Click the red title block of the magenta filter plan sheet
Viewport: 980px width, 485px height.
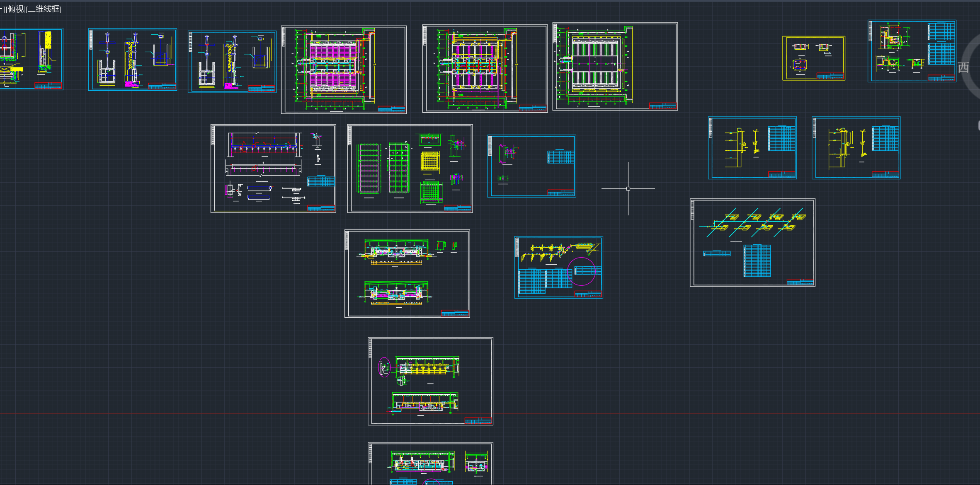pos(391,109)
